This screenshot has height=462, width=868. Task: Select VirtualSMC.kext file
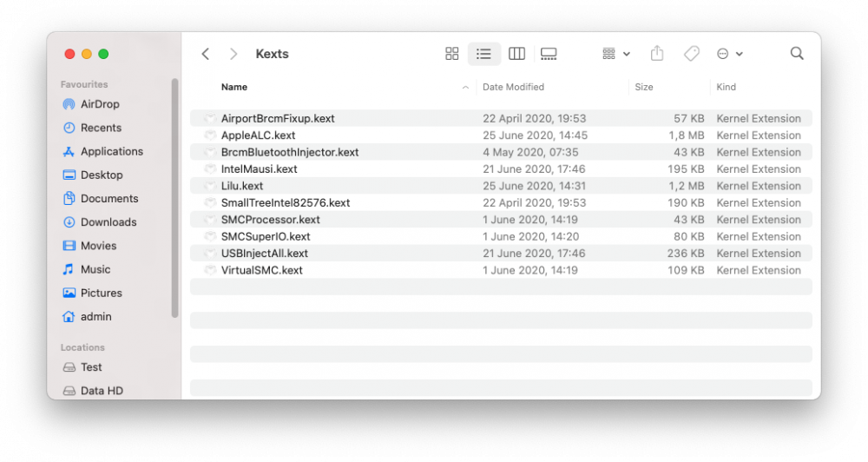pyautogui.click(x=501, y=270)
